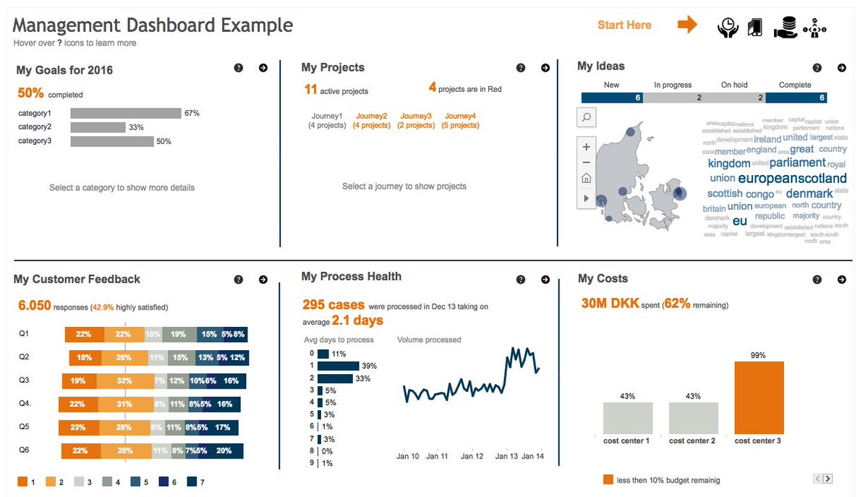
Task: Select cost center 2 bar
Action: pos(694,418)
